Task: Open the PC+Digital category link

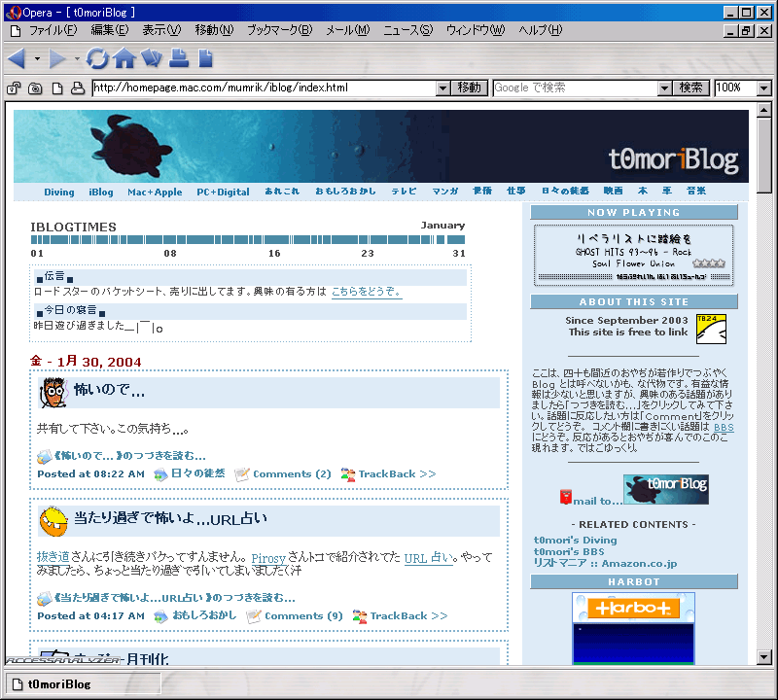Action: point(223,192)
